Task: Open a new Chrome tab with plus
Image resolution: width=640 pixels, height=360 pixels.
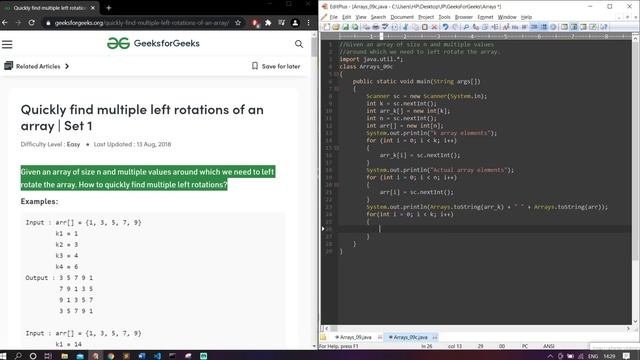Action: pos(109,8)
